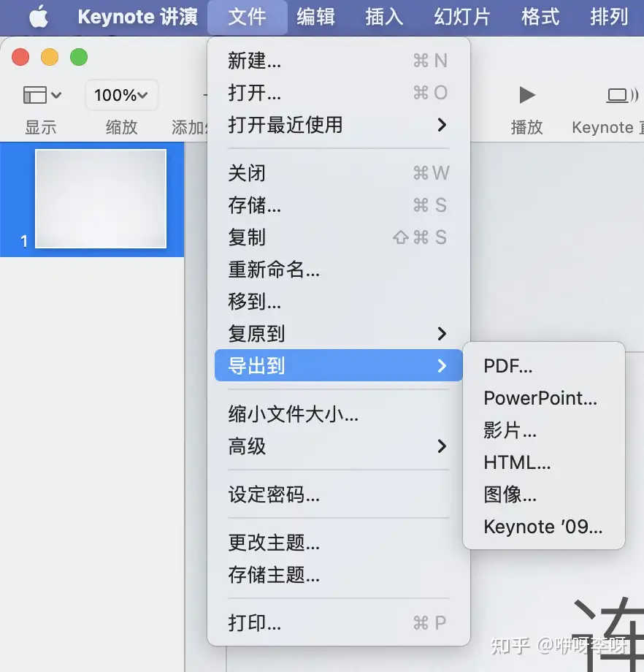The height and width of the screenshot is (672, 644).
Task: Click the highlighted 导出到 menu item
Action: tap(339, 365)
